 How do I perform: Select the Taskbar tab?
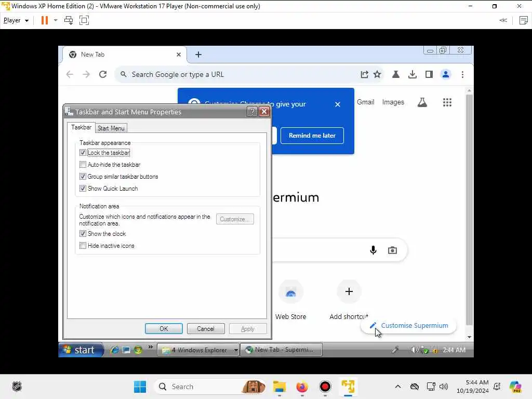81,127
